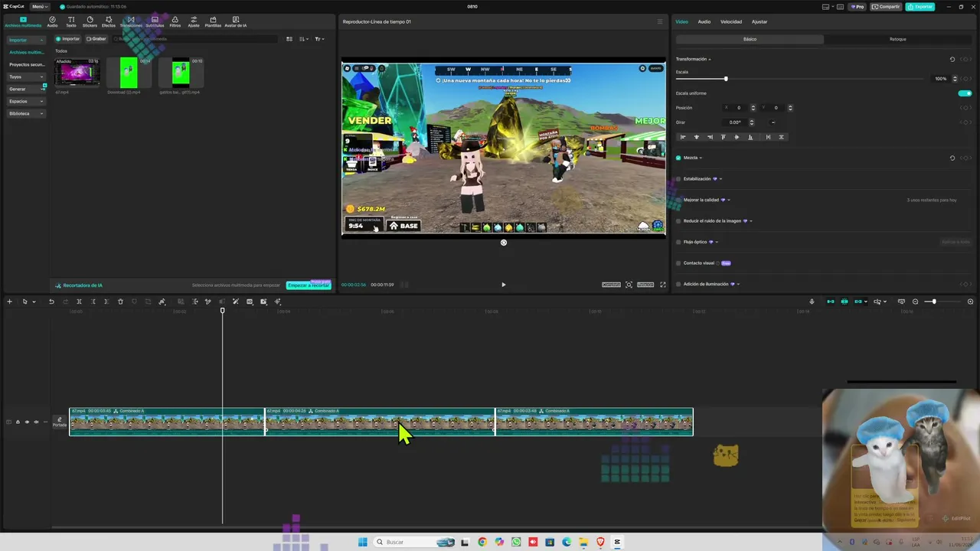980x551 pixels.
Task: Select the Retoque sub-tab
Action: pos(898,39)
